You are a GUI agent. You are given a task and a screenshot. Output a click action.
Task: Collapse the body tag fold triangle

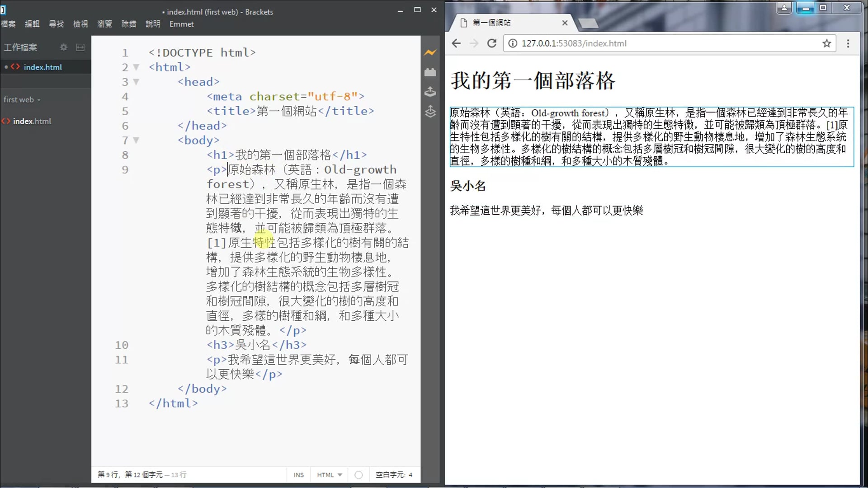(x=136, y=141)
